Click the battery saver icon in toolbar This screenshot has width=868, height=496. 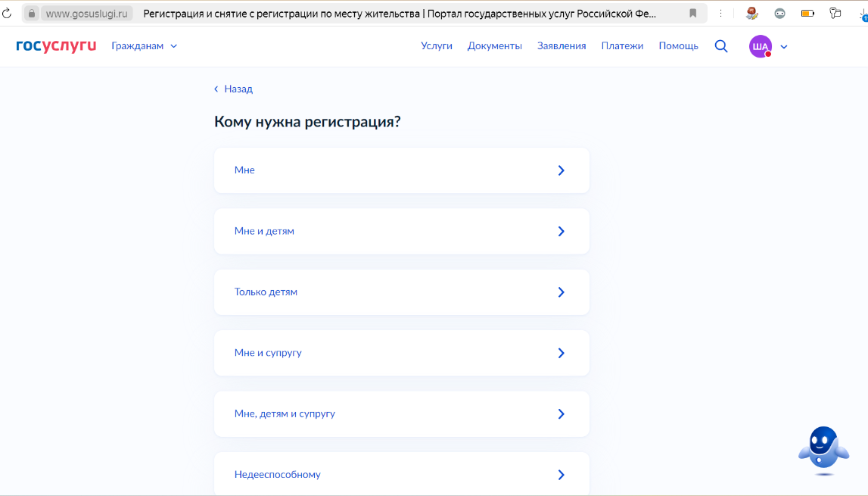807,14
